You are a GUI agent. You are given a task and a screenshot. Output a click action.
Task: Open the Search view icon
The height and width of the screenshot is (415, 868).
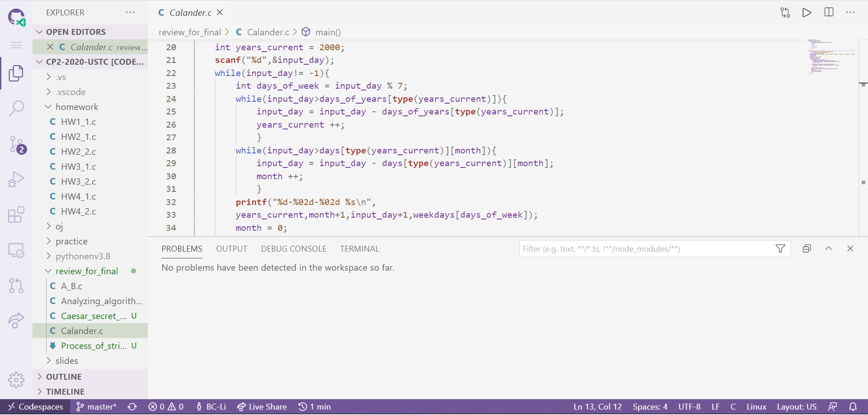[16, 109]
